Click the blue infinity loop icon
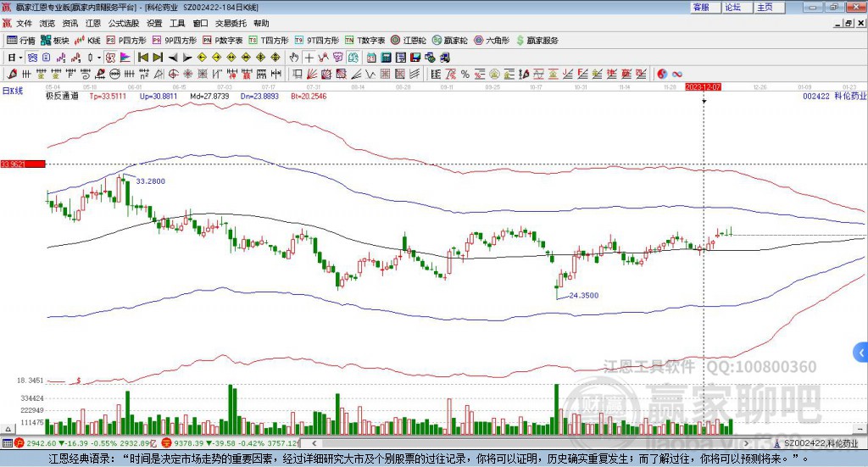This screenshot has height=467, width=868. pos(677,74)
